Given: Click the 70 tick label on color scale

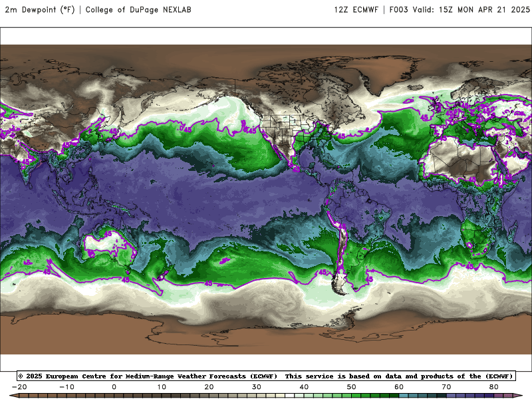Looking at the screenshot, I should click(x=446, y=387).
